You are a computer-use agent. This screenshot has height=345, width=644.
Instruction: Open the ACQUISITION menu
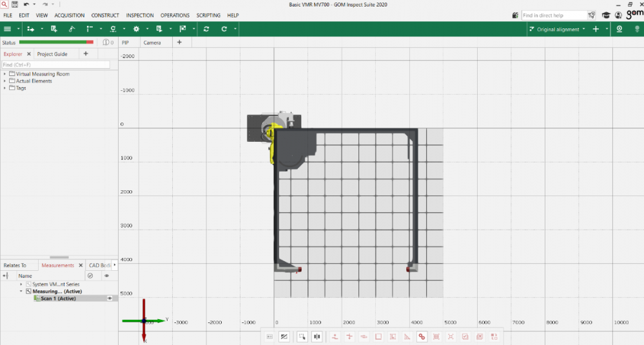[70, 15]
